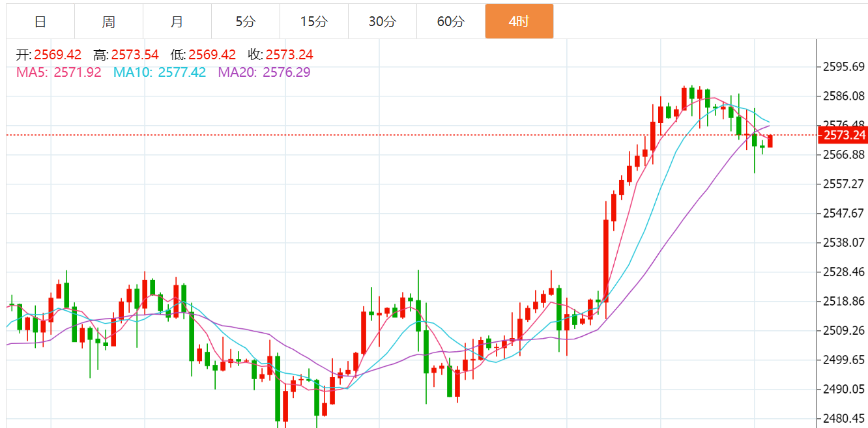Click the 收 closing price value 2573.24
Image resolution: width=868 pixels, height=428 pixels.
(289, 55)
